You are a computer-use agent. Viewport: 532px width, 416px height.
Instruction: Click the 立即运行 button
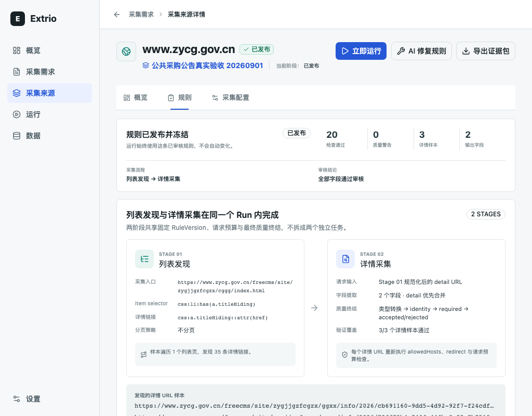361,51
